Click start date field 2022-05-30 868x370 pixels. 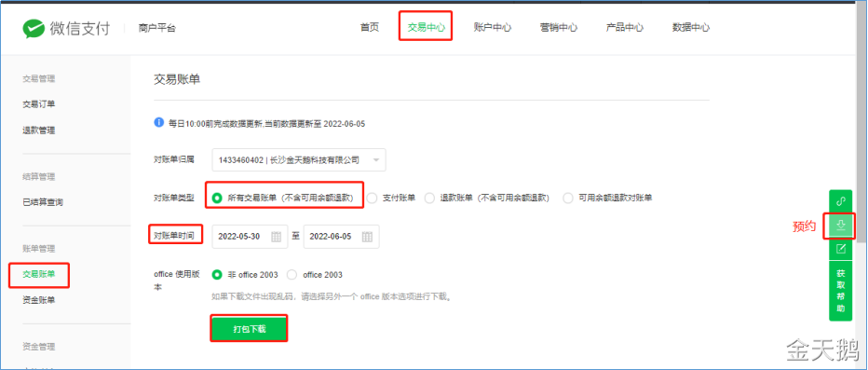pos(250,237)
